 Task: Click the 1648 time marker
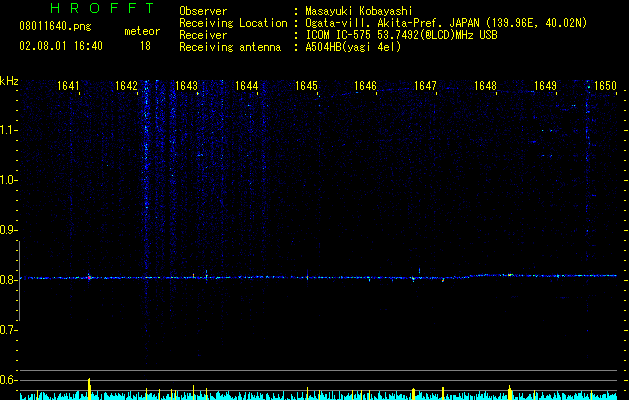pyautogui.click(x=485, y=86)
